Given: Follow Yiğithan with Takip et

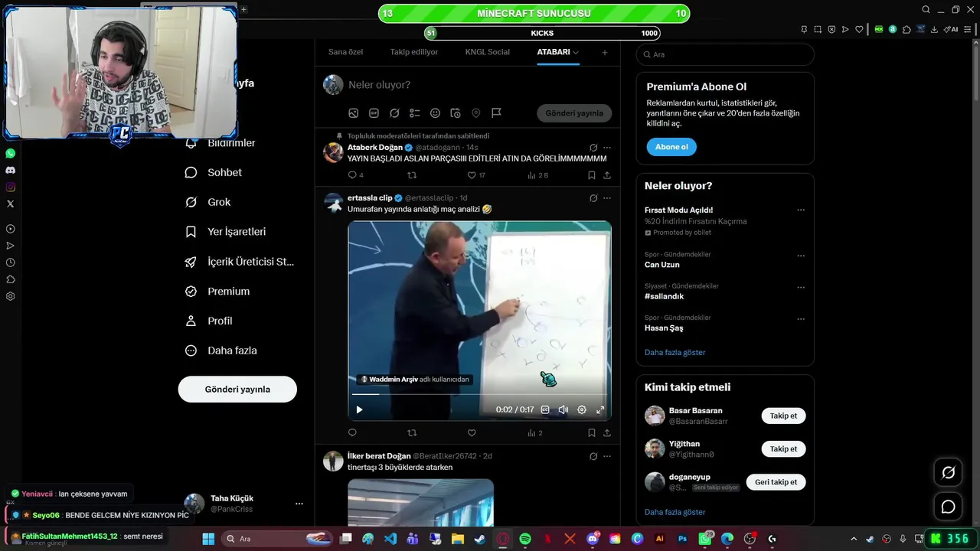Looking at the screenshot, I should pos(783,449).
